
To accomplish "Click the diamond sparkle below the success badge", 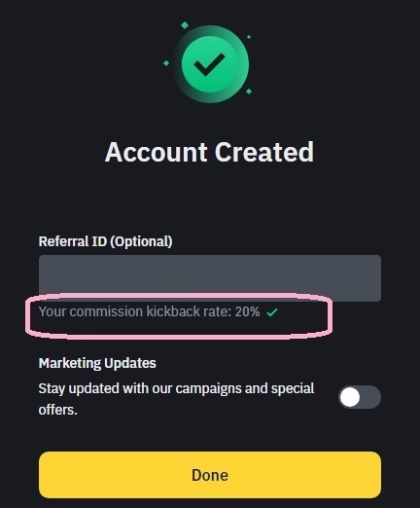I will pyautogui.click(x=249, y=91).
